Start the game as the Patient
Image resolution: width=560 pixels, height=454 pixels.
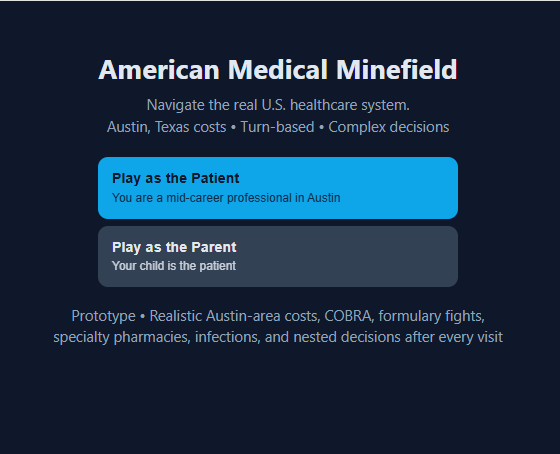[x=278, y=188]
